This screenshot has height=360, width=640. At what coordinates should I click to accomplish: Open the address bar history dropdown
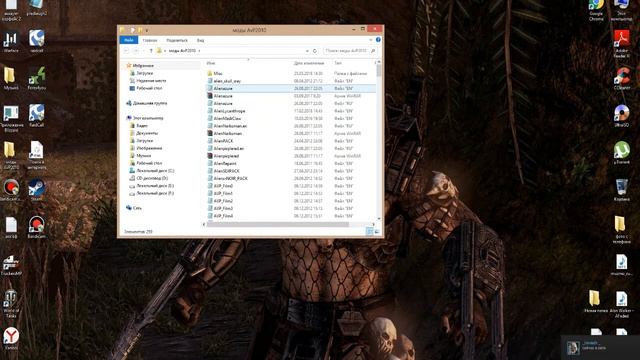[x=307, y=51]
